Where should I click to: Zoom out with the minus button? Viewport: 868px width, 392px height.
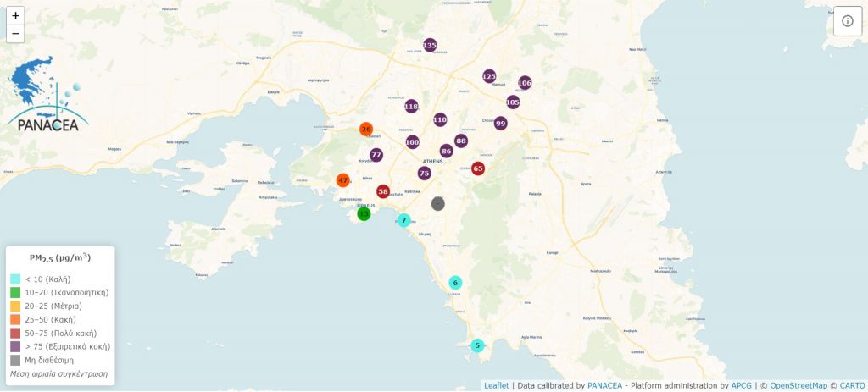15,34
